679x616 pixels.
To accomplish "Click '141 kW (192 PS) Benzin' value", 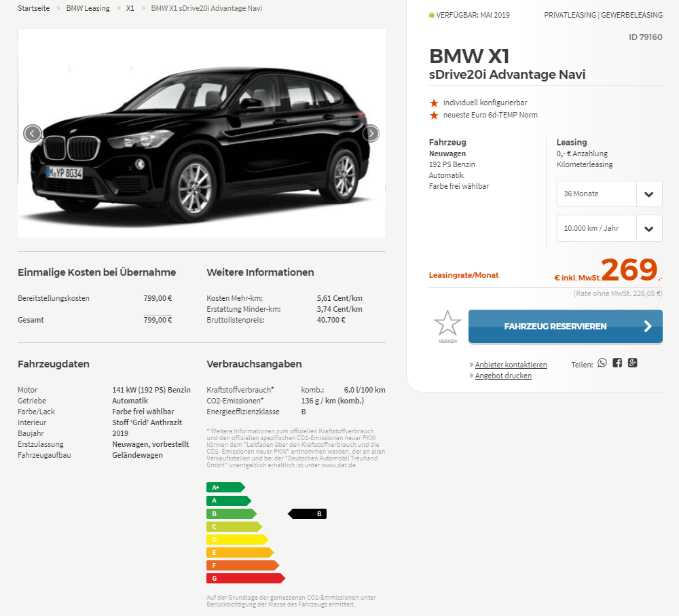I will click(x=151, y=390).
